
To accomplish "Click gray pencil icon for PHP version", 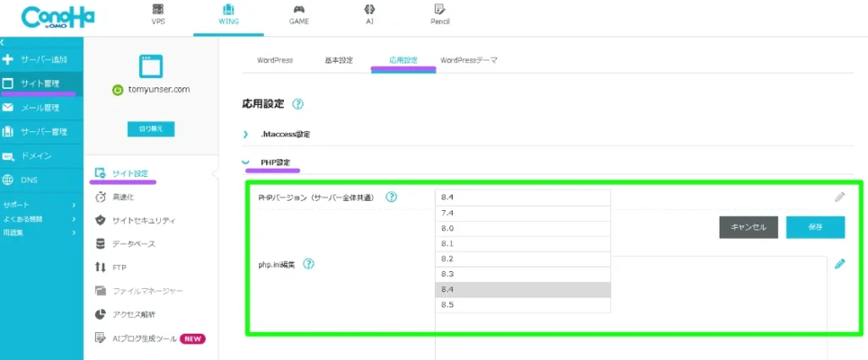I will tap(840, 197).
